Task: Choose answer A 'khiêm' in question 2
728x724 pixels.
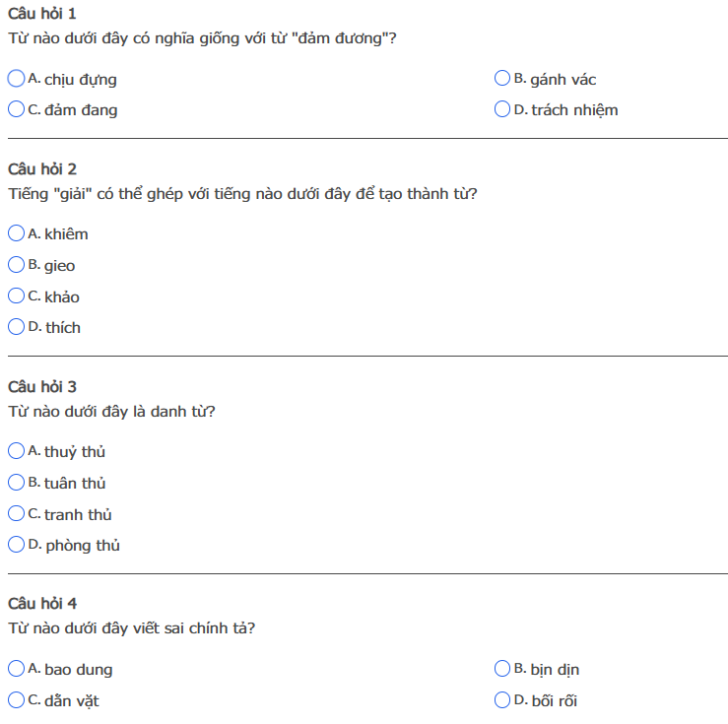Action: click(17, 233)
